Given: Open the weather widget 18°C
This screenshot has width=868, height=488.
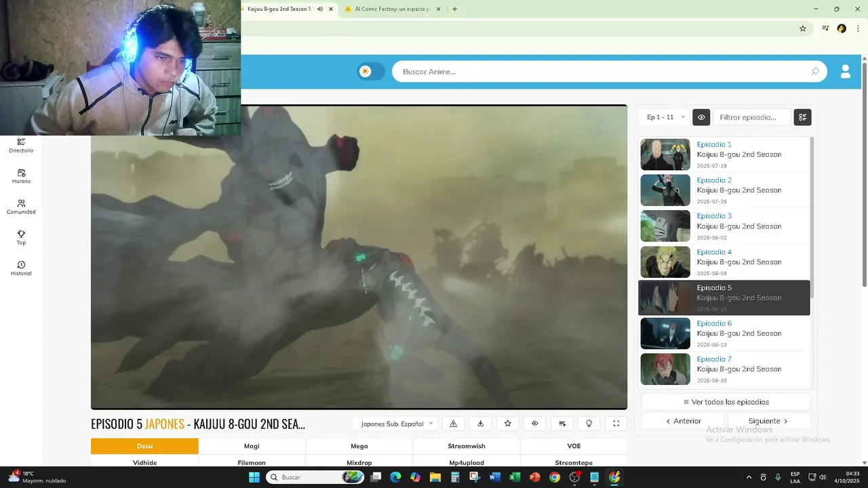Looking at the screenshot, I should point(37,477).
